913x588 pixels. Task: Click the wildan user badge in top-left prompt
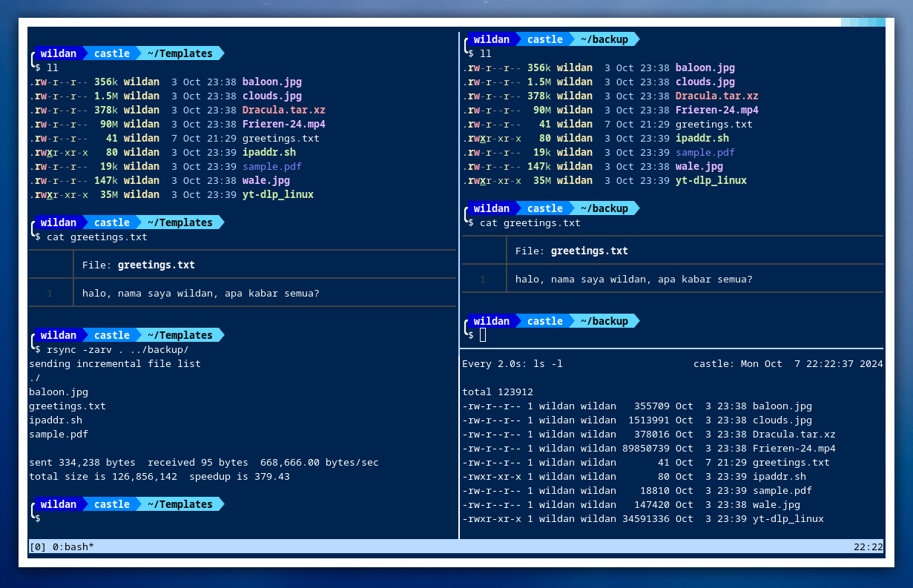59,53
